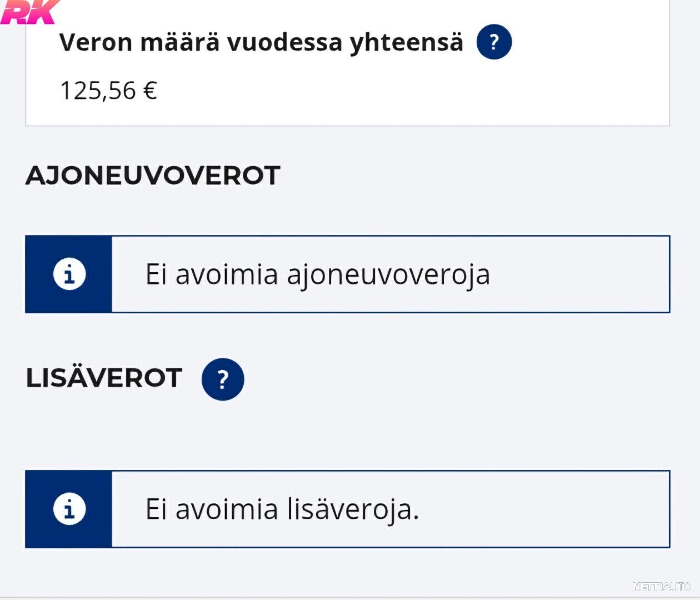Click the 125,56 tax amount number
The height and width of the screenshot is (600, 700).
pyautogui.click(x=98, y=91)
